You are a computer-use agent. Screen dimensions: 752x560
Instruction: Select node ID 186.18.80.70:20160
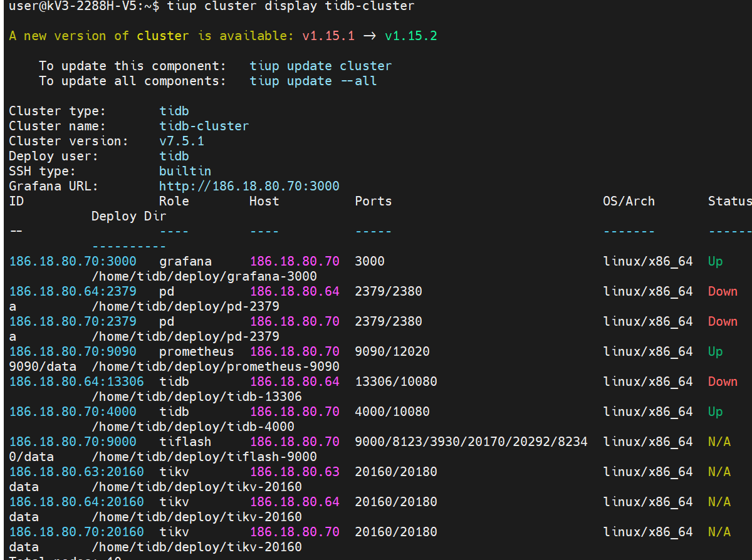(x=76, y=532)
